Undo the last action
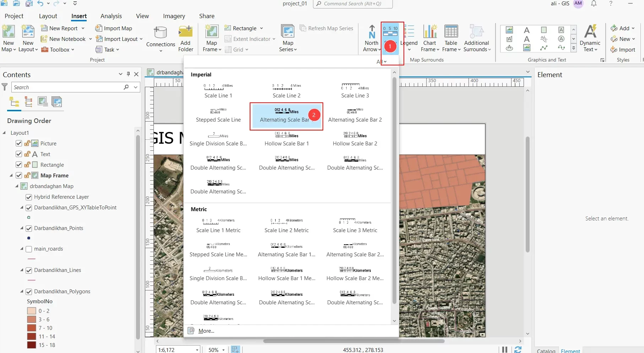 (40, 4)
